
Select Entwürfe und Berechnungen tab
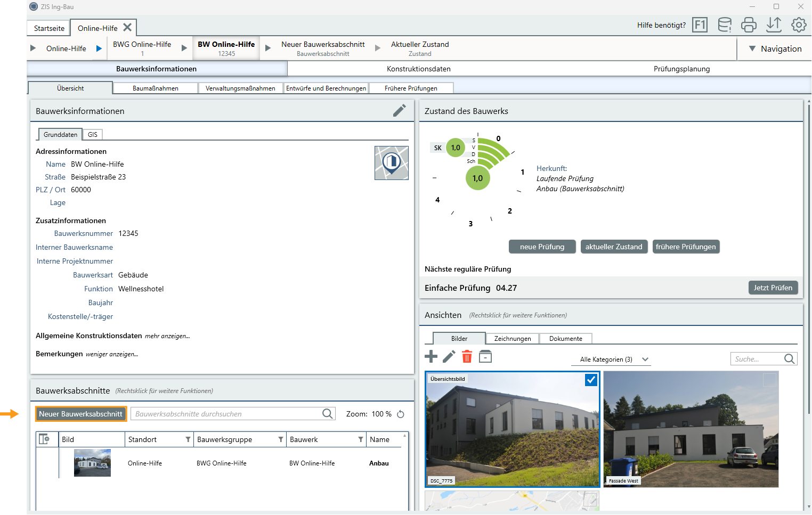click(326, 88)
